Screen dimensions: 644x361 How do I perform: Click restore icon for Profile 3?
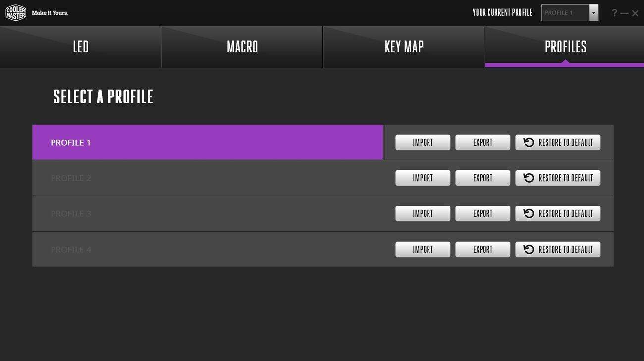pos(529,214)
